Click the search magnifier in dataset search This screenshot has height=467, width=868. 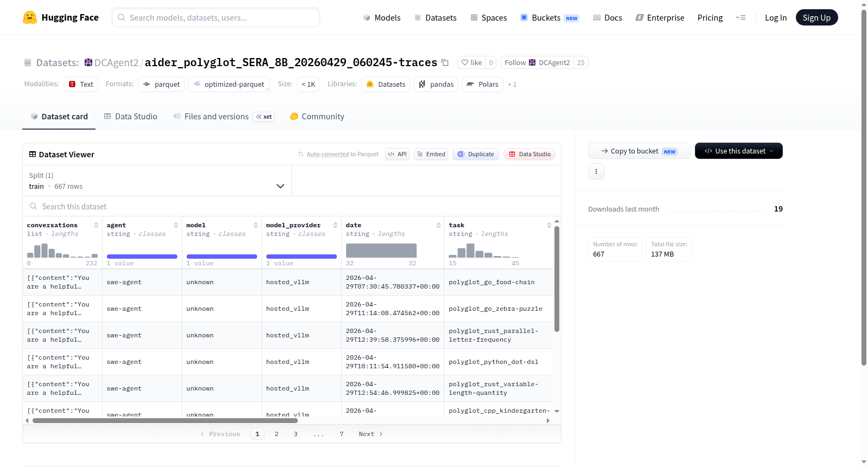click(x=34, y=207)
